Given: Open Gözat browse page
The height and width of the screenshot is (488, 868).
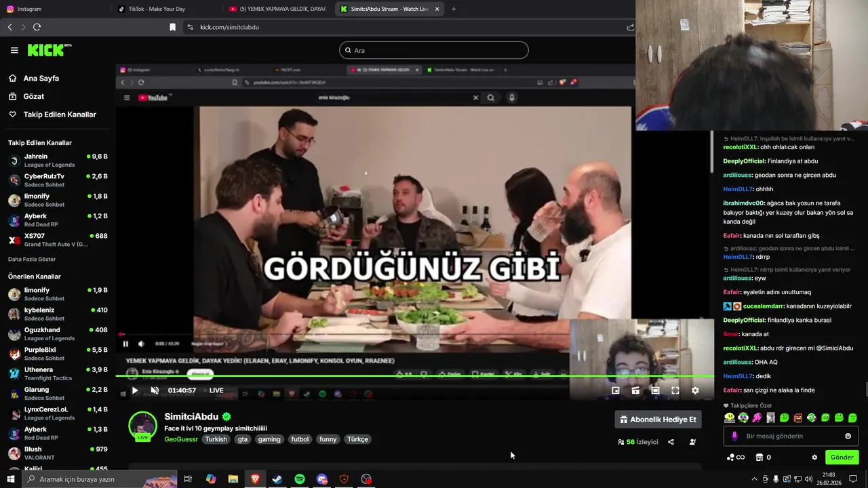Looking at the screenshot, I should [26, 96].
